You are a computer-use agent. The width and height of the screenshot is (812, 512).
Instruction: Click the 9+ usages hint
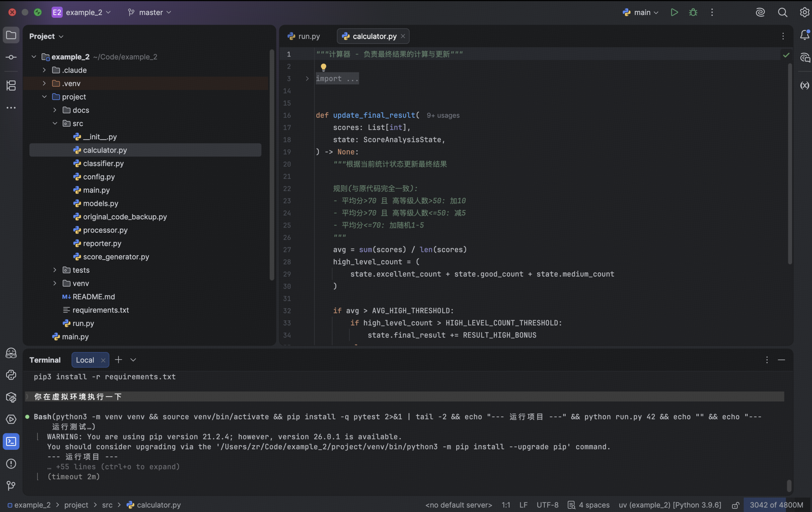[443, 116]
